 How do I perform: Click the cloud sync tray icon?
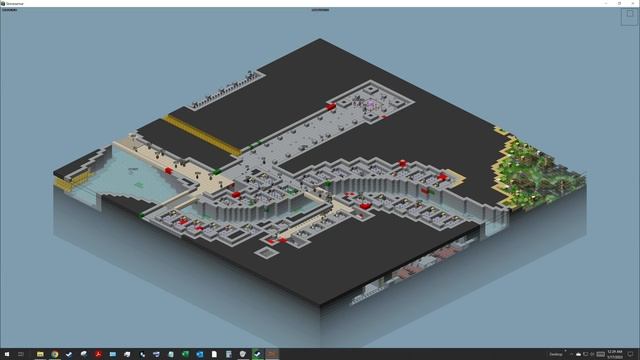[x=578, y=354]
